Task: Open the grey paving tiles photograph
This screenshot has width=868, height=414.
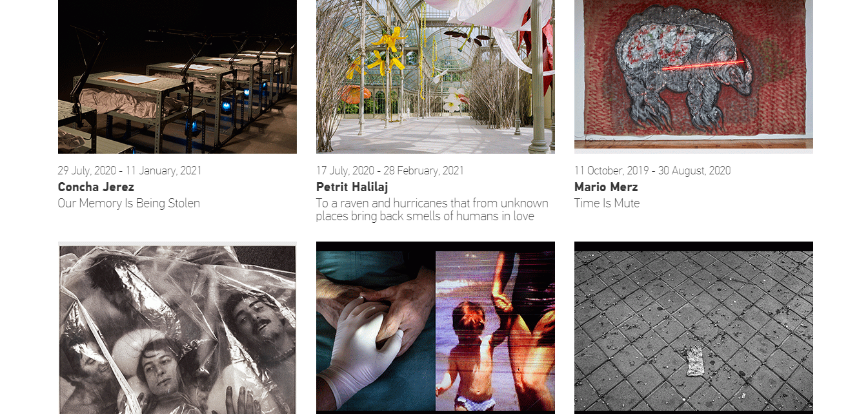Action: [694, 328]
